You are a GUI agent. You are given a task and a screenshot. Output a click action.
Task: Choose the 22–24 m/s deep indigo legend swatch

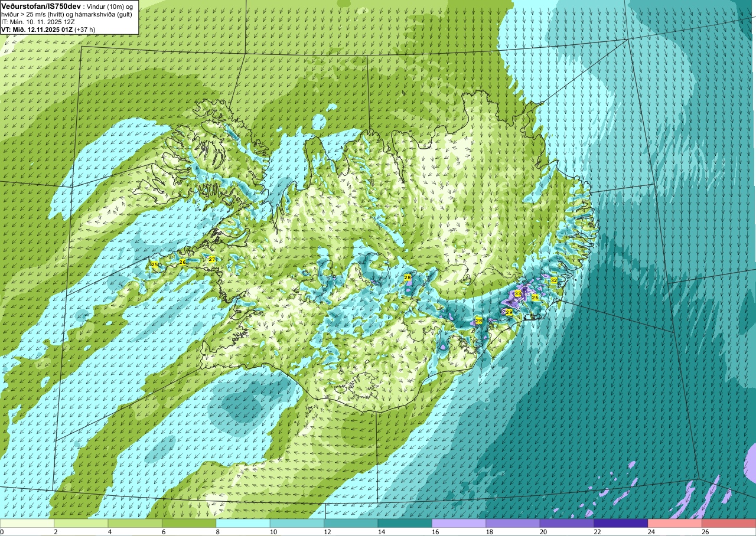click(621, 523)
